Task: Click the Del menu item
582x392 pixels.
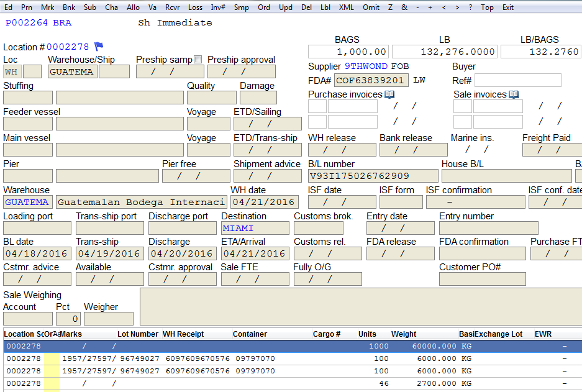Action: 307,7
